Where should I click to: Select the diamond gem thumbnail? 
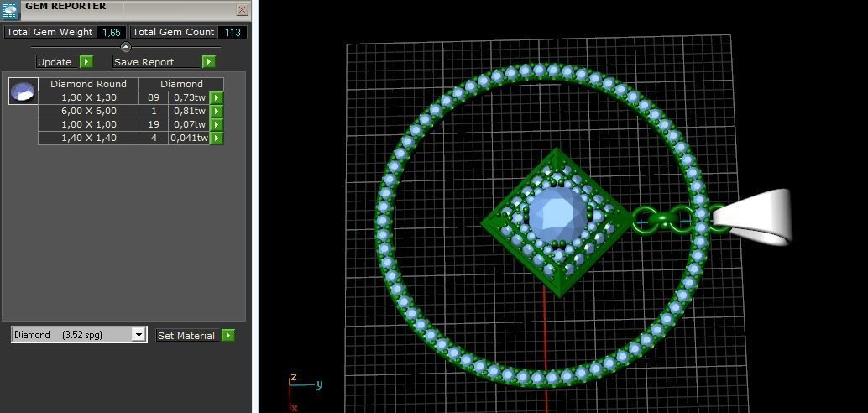coord(24,91)
